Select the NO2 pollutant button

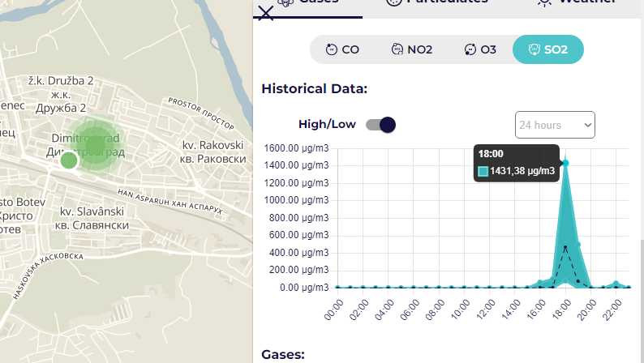tap(411, 49)
